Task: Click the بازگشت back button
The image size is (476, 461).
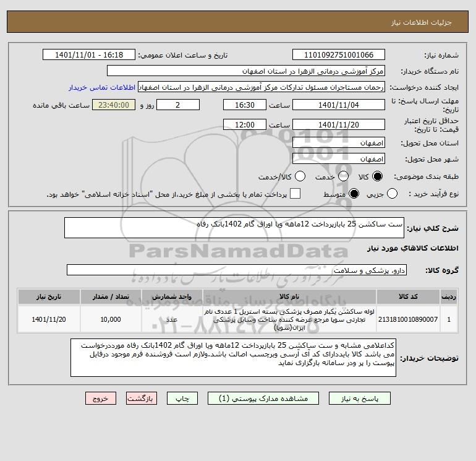Action: [142, 399]
